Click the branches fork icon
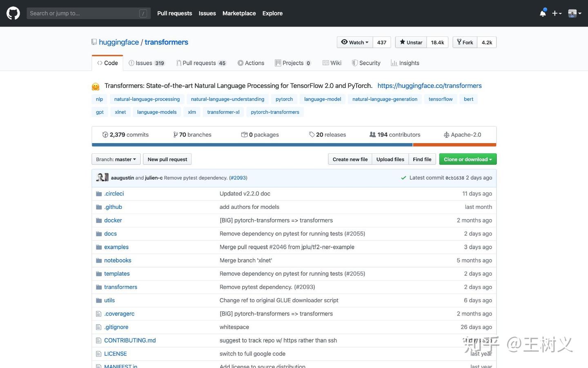The width and height of the screenshot is (588, 368). pos(175,135)
